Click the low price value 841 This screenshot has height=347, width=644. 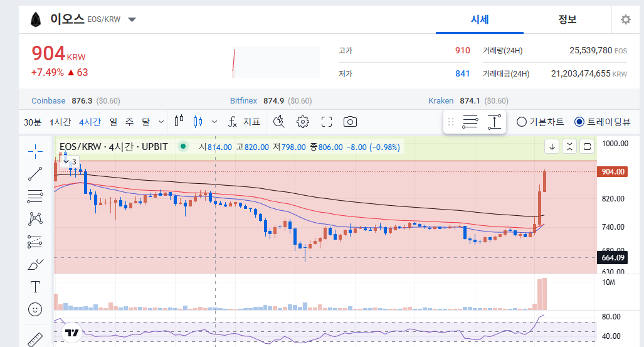click(x=463, y=73)
